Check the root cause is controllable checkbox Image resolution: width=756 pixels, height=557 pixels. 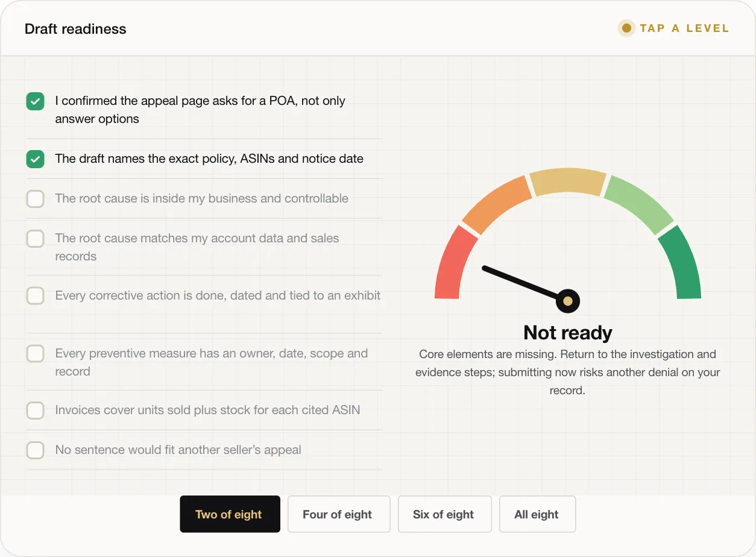[x=36, y=199]
